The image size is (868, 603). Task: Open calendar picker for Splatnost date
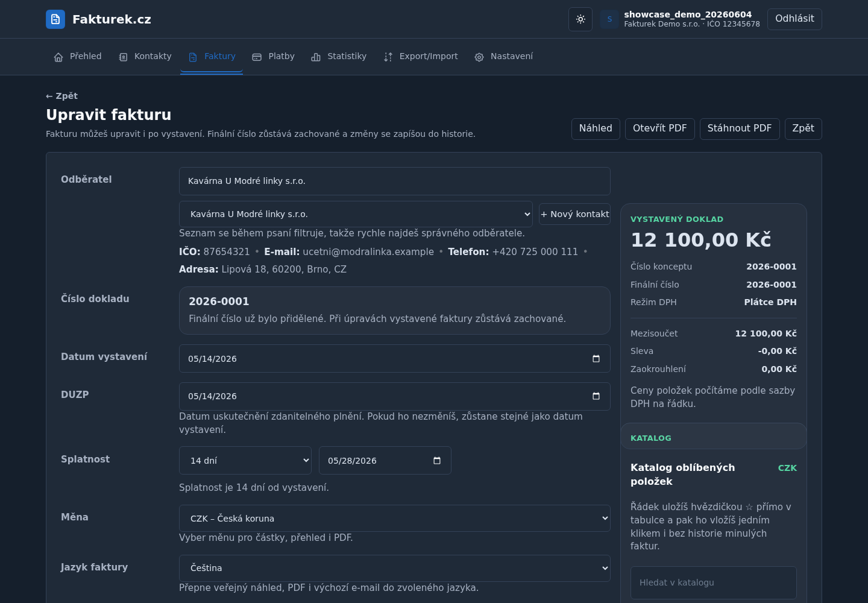[437, 461]
